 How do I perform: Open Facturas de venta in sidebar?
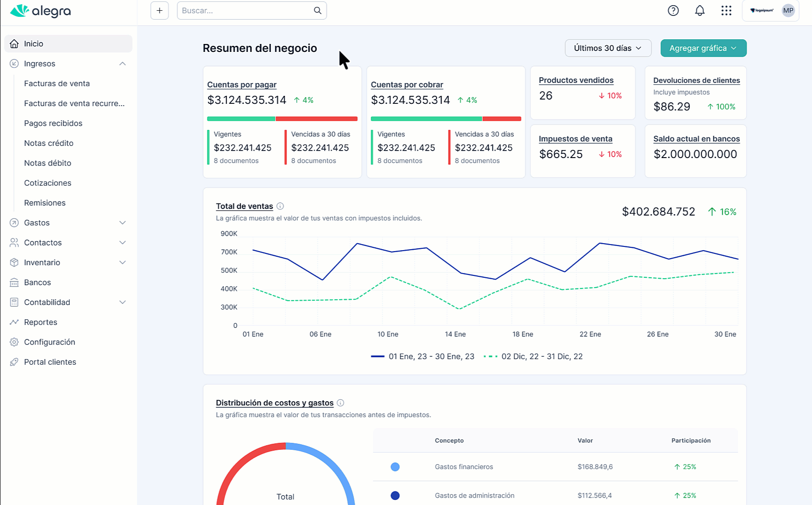57,83
